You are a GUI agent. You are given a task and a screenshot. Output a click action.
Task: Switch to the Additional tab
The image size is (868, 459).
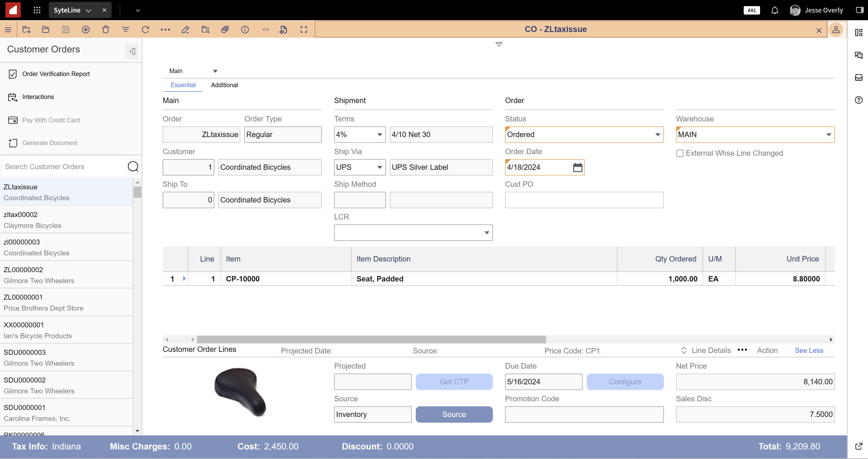(224, 85)
